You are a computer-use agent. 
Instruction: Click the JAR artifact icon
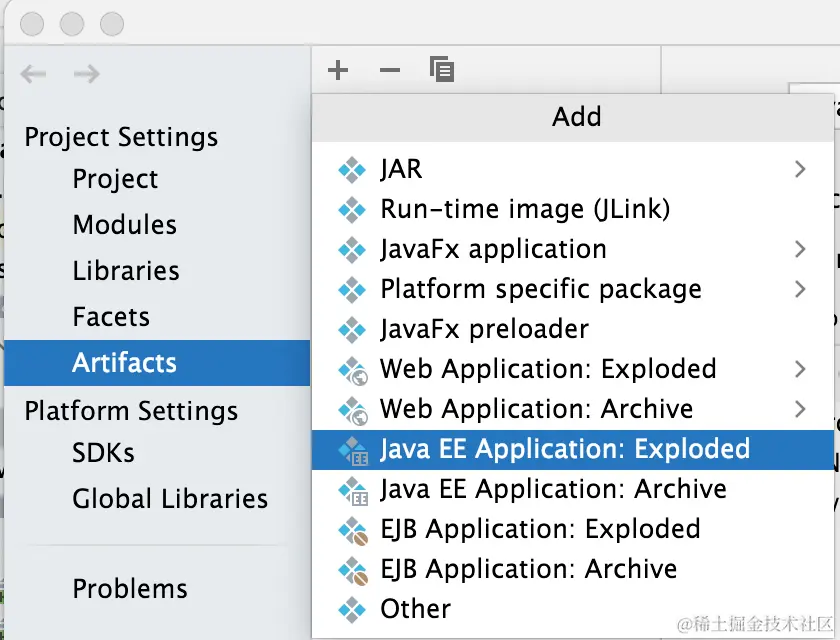click(352, 170)
